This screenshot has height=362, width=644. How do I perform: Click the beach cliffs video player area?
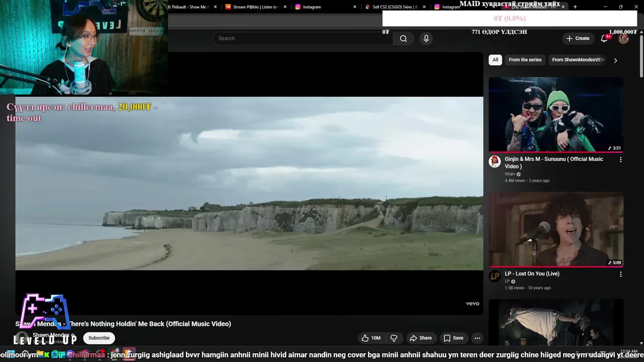[249, 184]
